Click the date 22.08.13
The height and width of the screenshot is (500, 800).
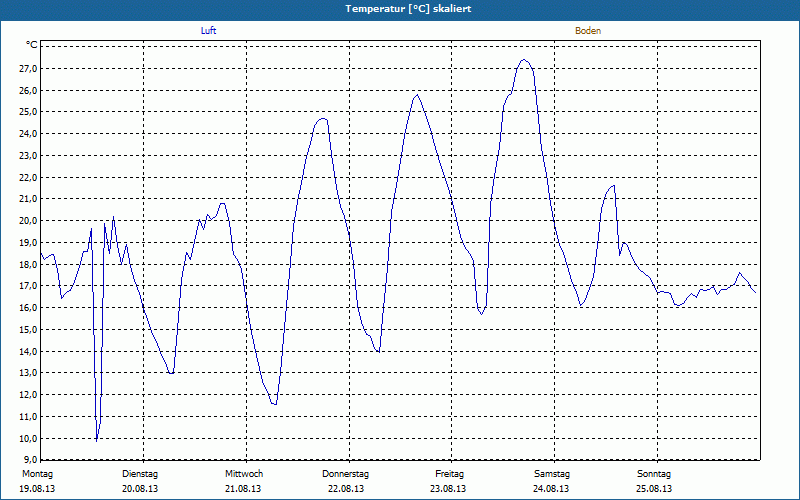(346, 489)
